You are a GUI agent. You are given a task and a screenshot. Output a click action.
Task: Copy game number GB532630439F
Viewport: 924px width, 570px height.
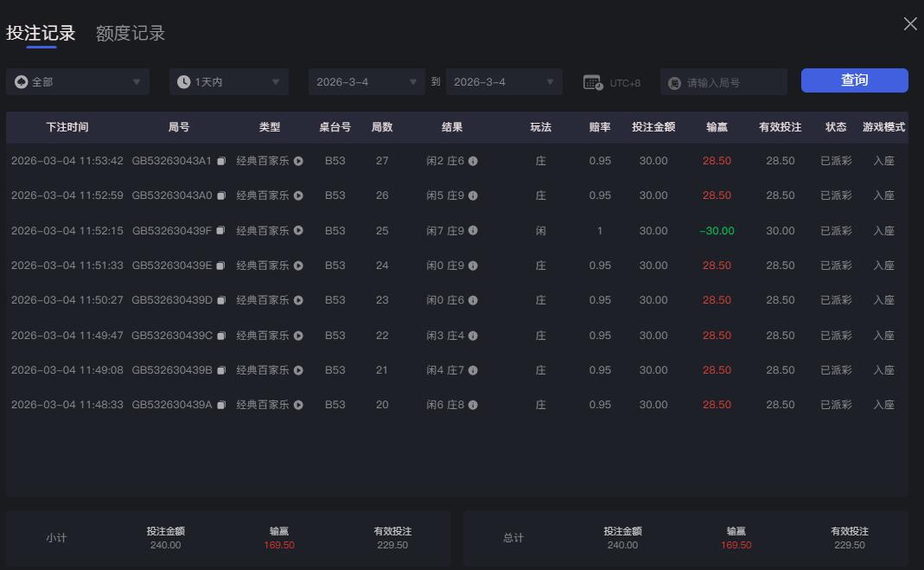220,231
